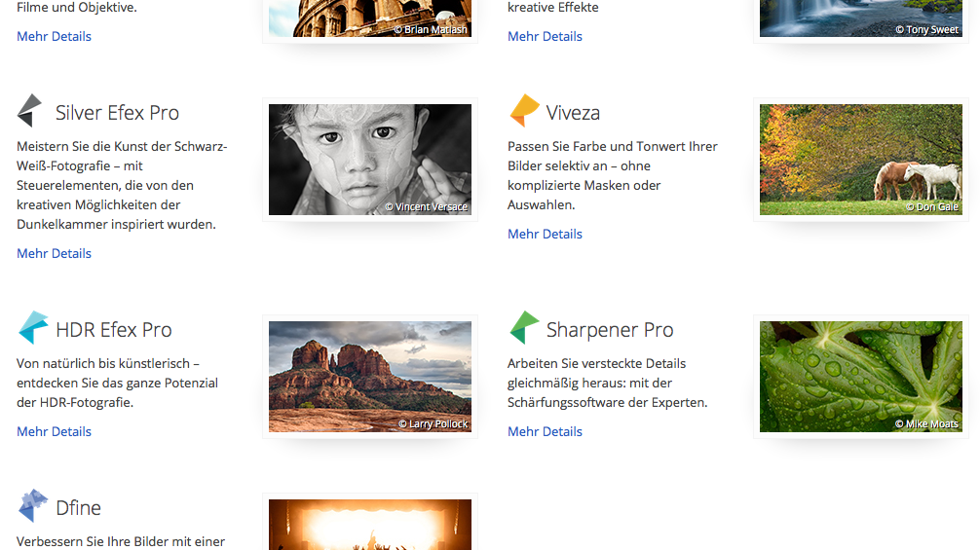Open the red rock landscape thumbnail

[370, 377]
